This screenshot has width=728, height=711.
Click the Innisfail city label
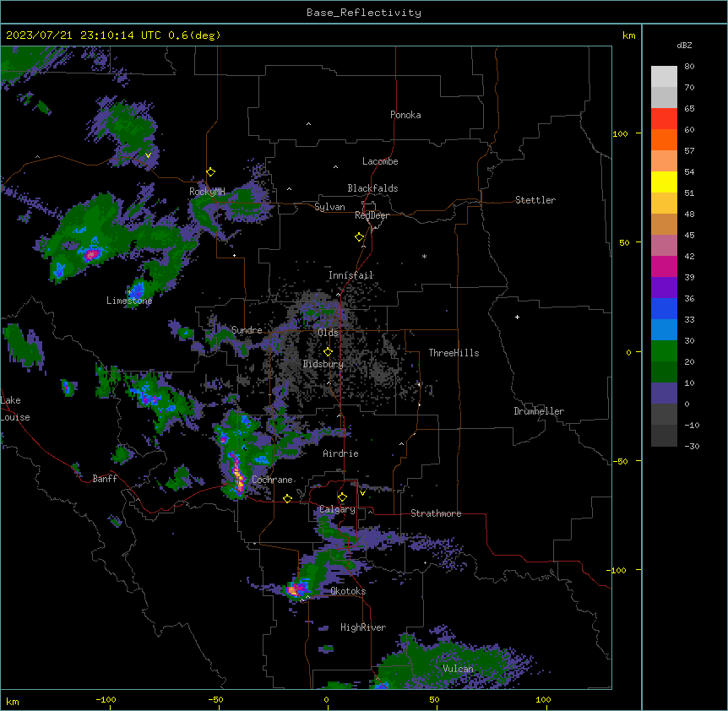pos(350,275)
